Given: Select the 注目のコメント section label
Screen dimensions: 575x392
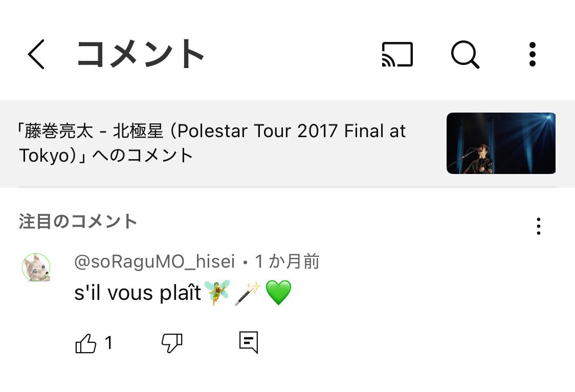Looking at the screenshot, I should click(x=78, y=222).
